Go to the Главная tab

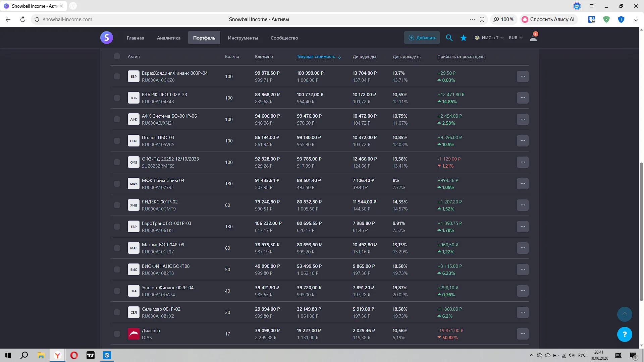(136, 38)
